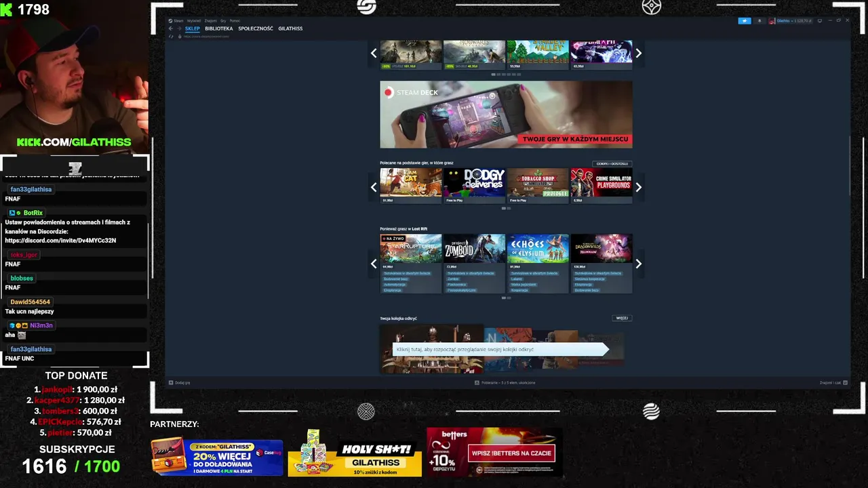Click the forward navigation arrow in Steam
Viewport: 868px width, 488px height.
pos(178,28)
